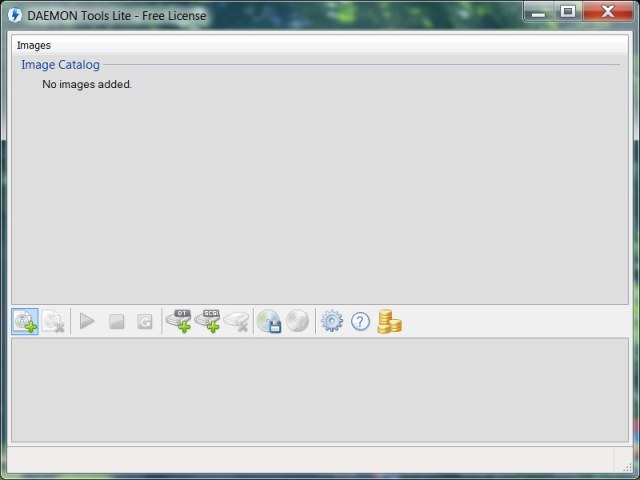Minimize the DAEMON Tools Lite window

tap(540, 11)
